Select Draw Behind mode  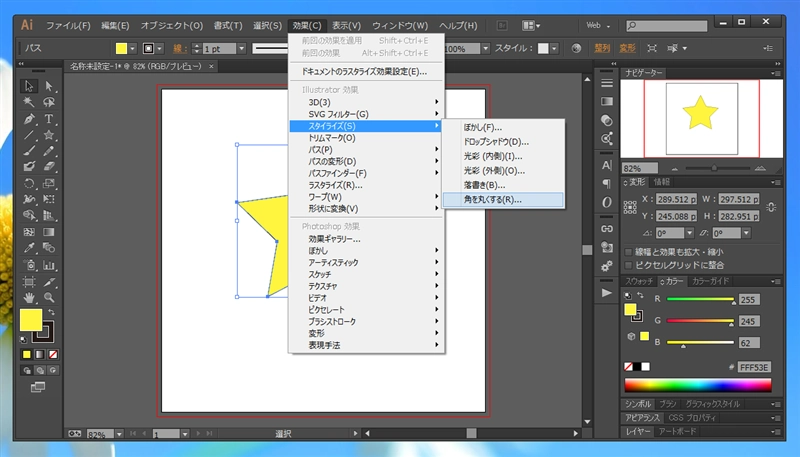[x=40, y=370]
